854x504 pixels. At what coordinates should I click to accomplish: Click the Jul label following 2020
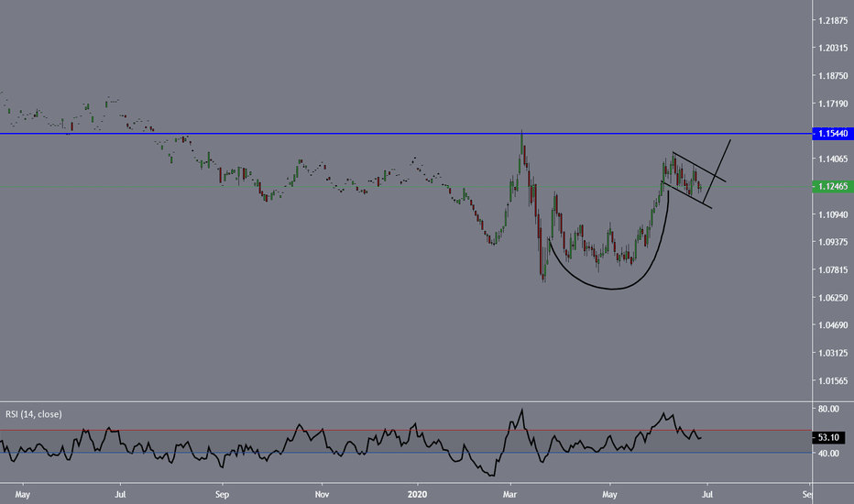pos(707,495)
